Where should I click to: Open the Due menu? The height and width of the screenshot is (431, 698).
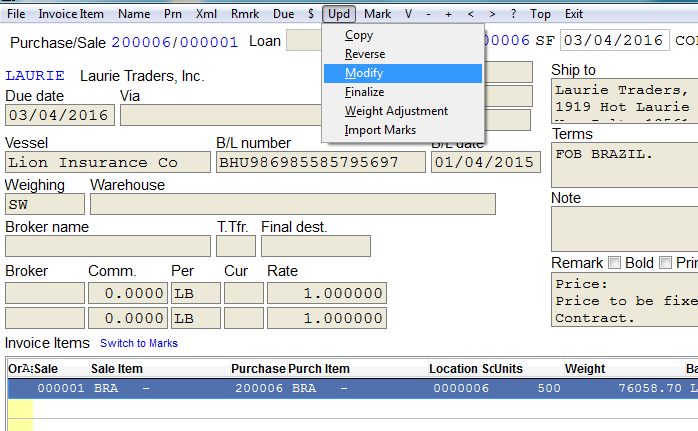click(x=284, y=14)
